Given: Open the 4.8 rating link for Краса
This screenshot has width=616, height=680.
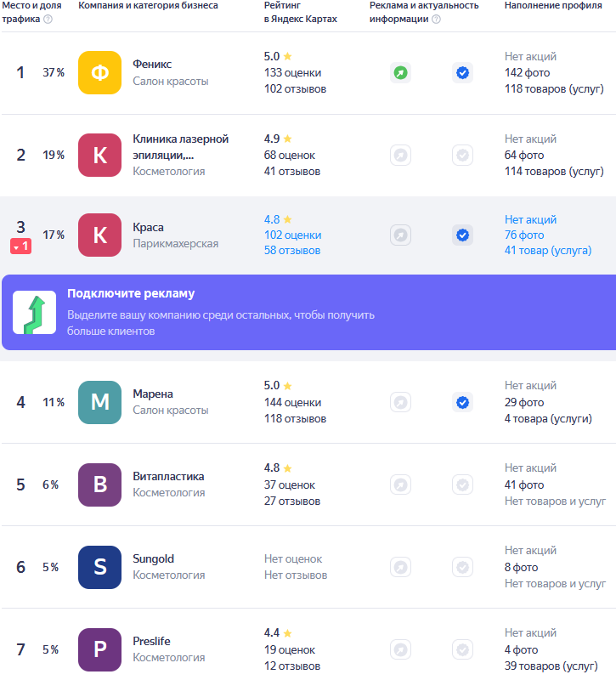Looking at the screenshot, I should pos(278,219).
